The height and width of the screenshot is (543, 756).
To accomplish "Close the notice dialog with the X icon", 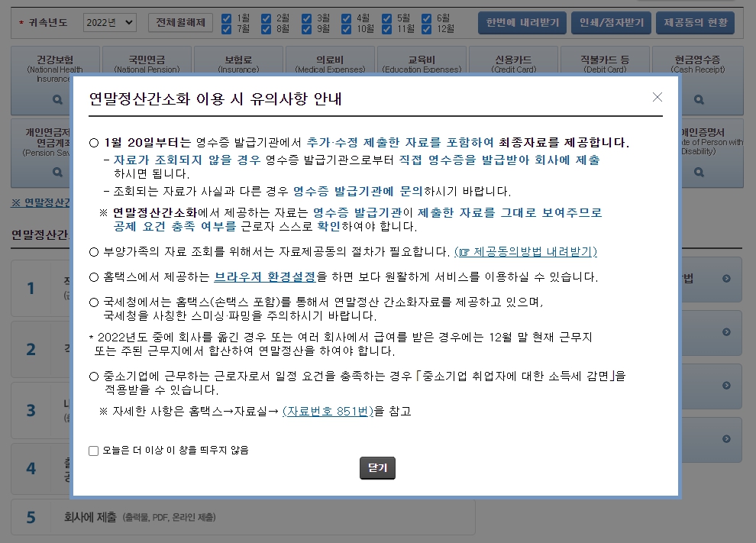I will point(657,97).
